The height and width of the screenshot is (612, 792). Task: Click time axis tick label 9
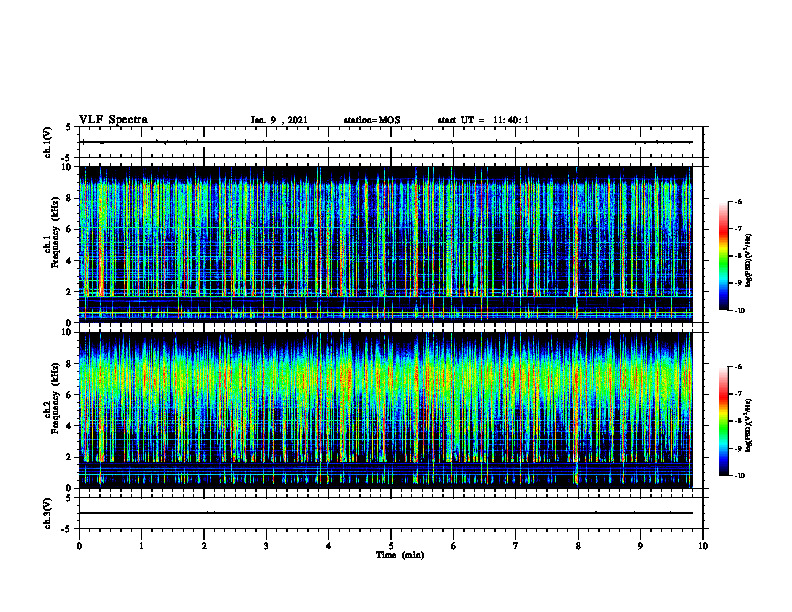point(640,546)
